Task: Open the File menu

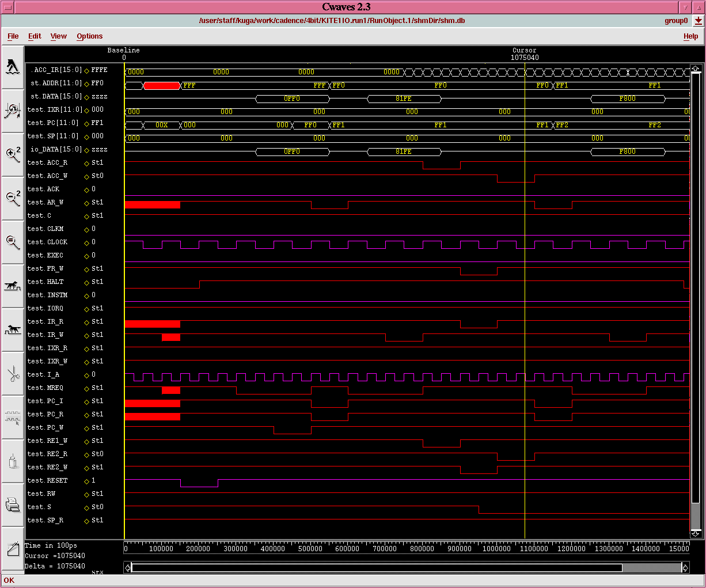Action: point(13,36)
